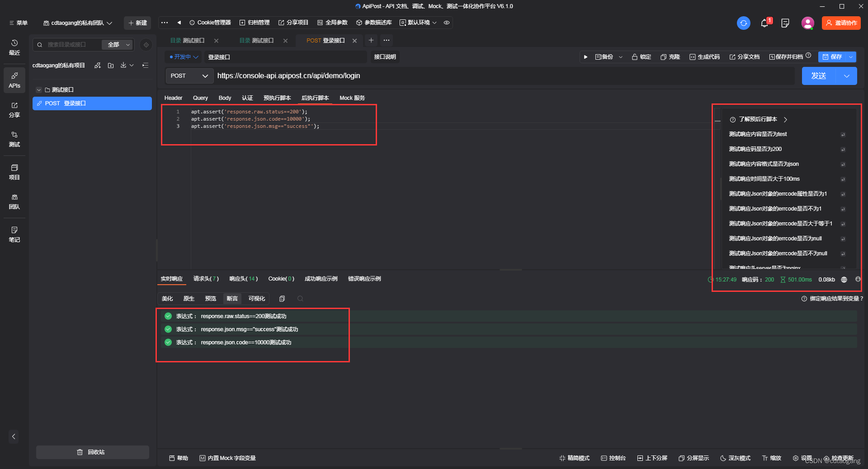Image resolution: width=868 pixels, height=469 pixels.
Task: Open the 回收站 recycle bin
Action: click(92, 452)
